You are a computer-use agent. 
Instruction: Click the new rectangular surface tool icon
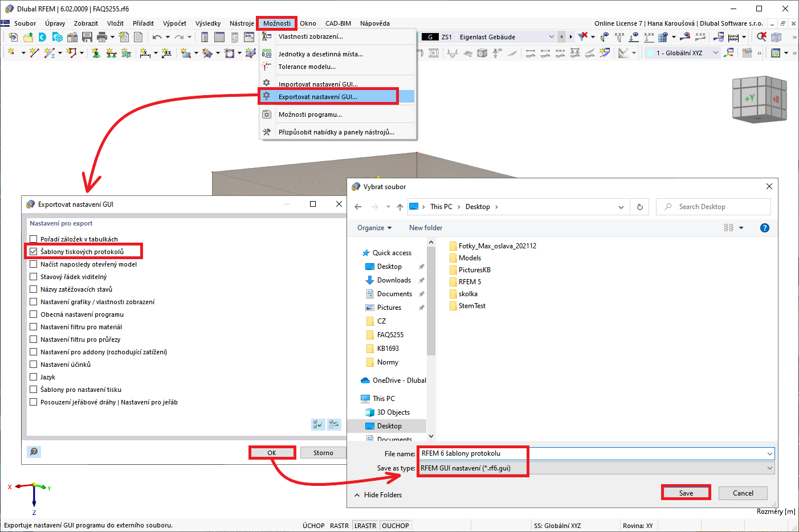[x=186, y=53]
